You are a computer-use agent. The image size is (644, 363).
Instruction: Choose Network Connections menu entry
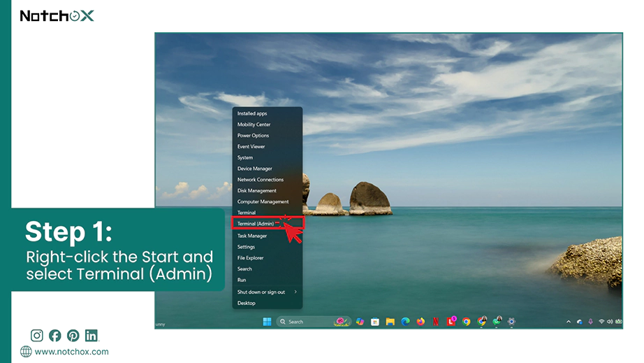[268, 180]
